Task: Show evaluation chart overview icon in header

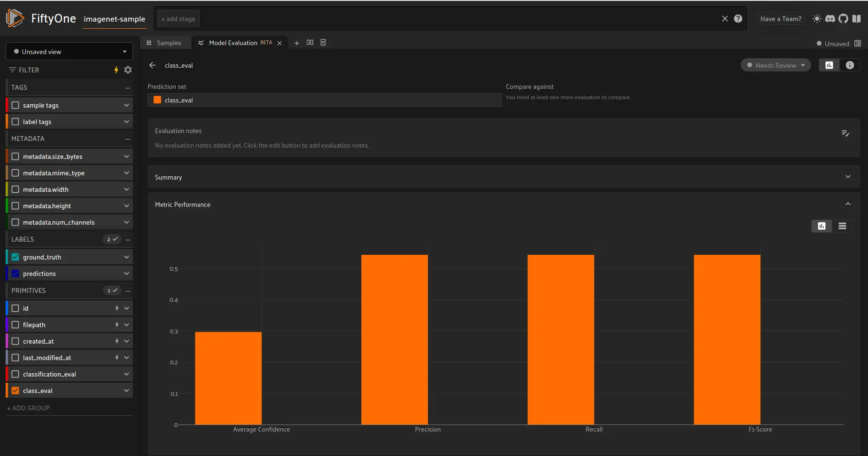Action: 829,65
